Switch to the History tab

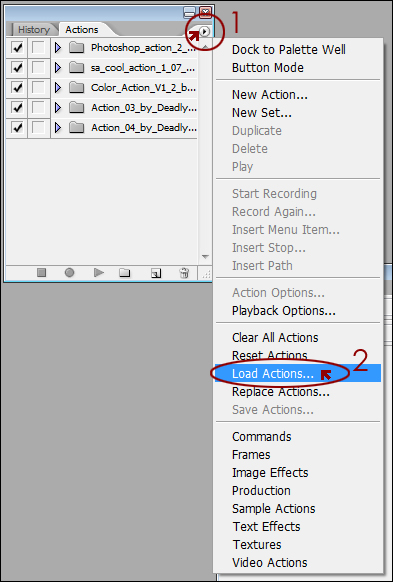point(34,30)
